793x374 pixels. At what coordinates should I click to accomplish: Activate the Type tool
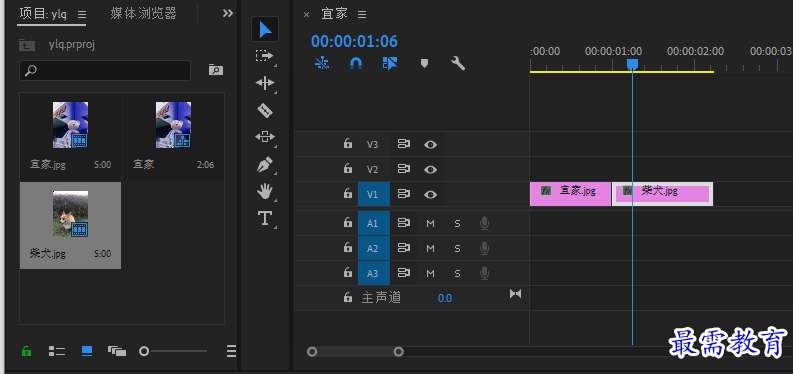[265, 218]
